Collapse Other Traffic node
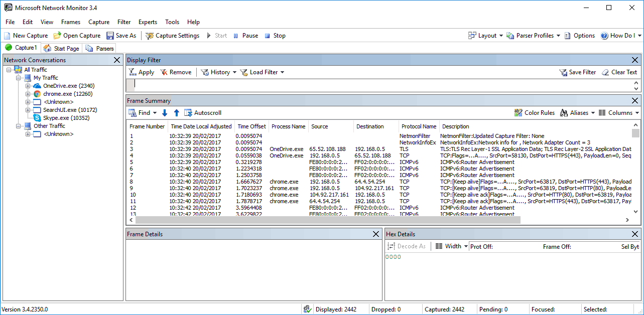Image resolution: width=644 pixels, height=315 pixels. tap(18, 126)
